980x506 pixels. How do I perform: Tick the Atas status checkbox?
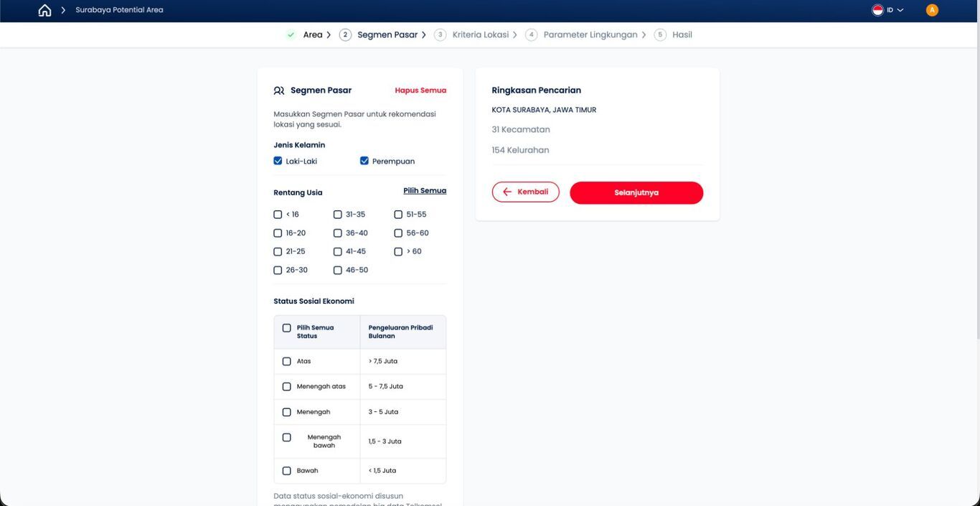click(x=287, y=362)
